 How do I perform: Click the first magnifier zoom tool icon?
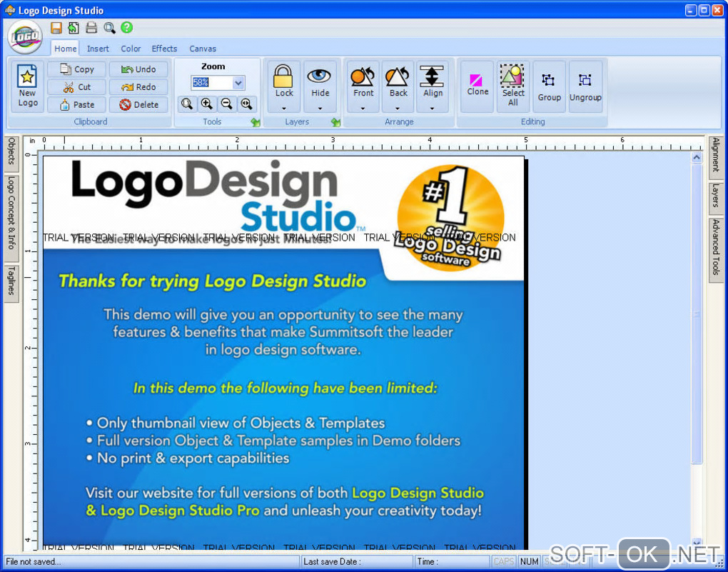[x=187, y=104]
